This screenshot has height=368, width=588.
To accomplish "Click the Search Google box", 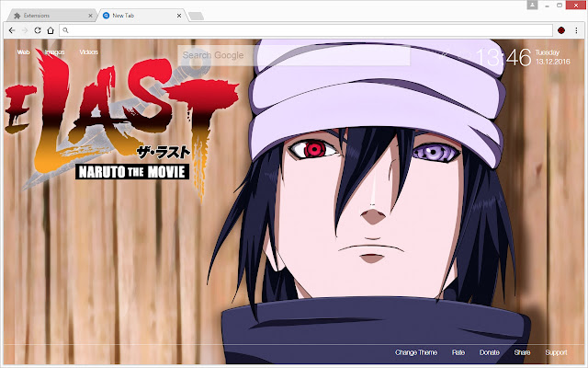I will pos(294,55).
